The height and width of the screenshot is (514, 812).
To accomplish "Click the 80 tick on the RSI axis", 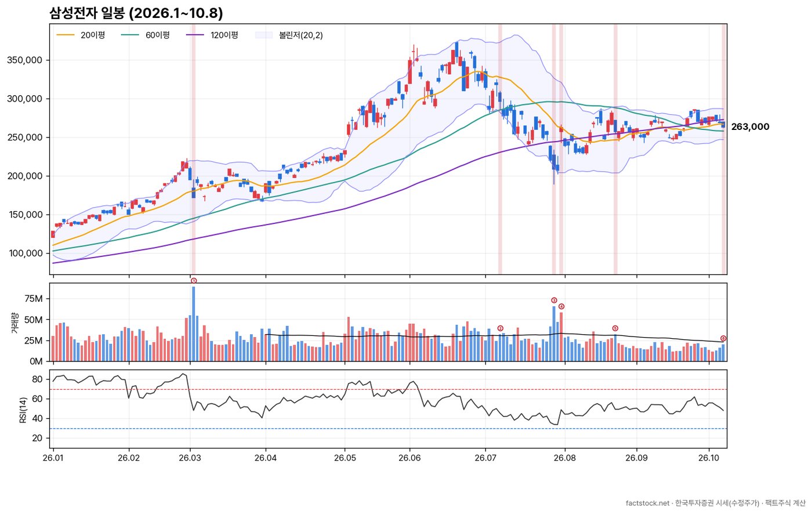I will click(x=37, y=379).
